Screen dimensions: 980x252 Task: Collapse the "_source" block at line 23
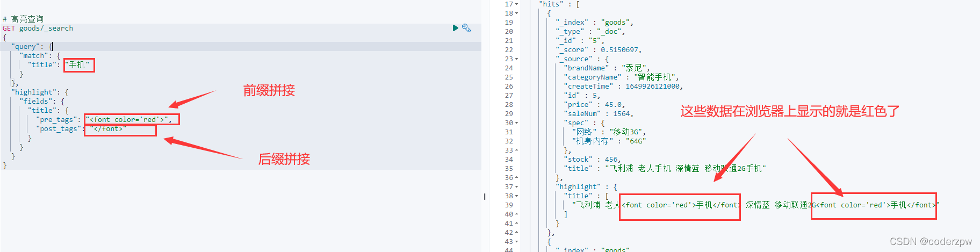[x=517, y=59]
